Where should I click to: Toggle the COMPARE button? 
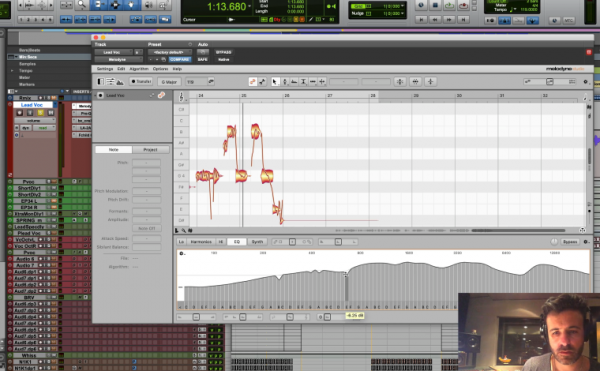pyautogui.click(x=179, y=59)
